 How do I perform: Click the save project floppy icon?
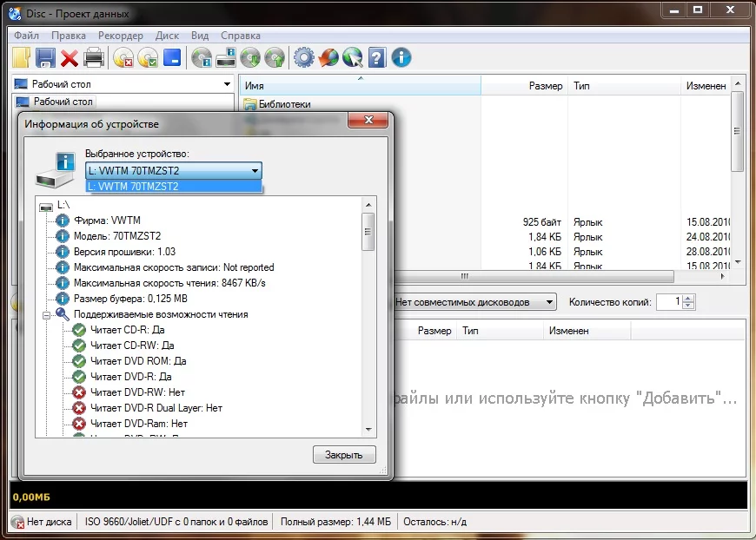click(45, 58)
